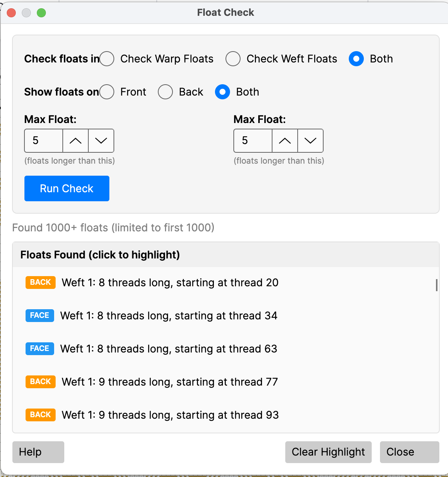
Task: Focus the right Max Float input field
Action: [x=253, y=141]
